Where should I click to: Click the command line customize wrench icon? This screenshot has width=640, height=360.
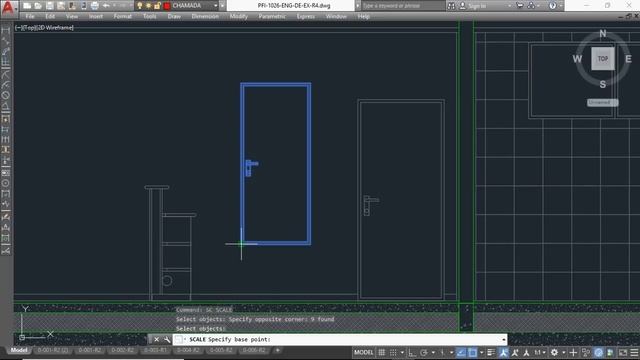167,339
